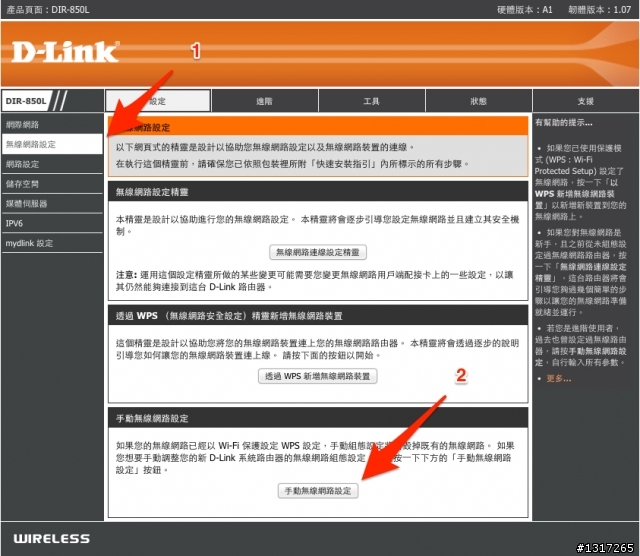Click the 有幫助的提示... heading
The image size is (640, 556).
(x=564, y=122)
